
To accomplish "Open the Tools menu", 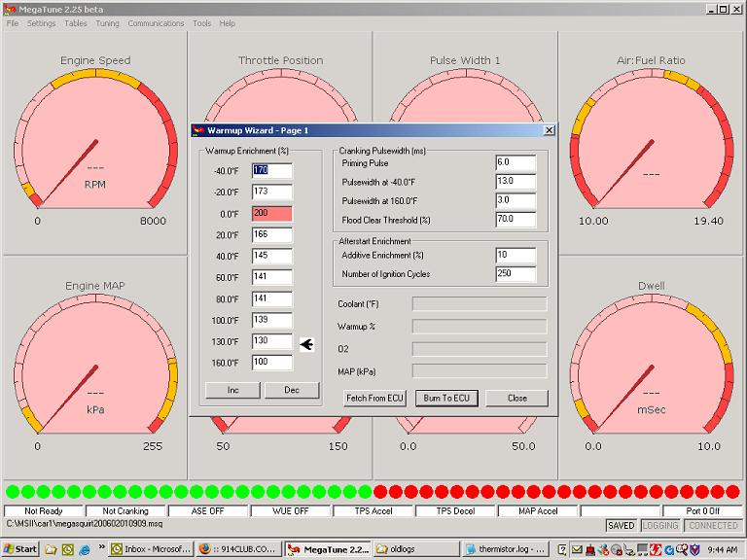I will click(201, 23).
